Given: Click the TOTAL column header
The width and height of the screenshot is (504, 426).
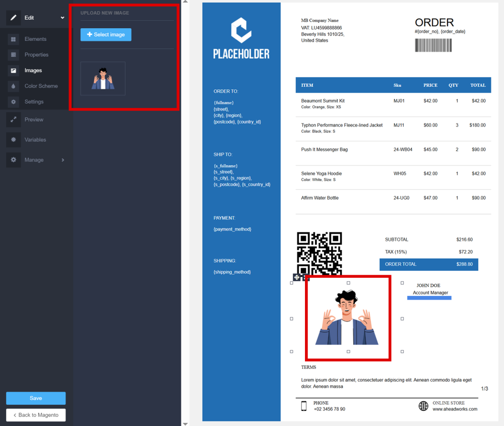Looking at the screenshot, I should pos(478,85).
